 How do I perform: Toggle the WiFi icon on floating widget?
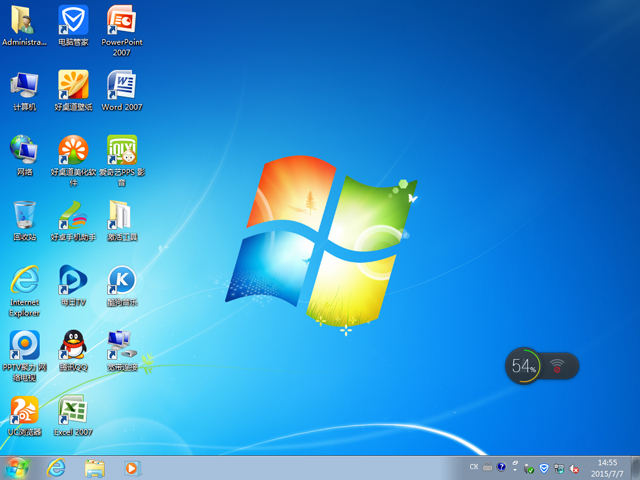tap(558, 366)
